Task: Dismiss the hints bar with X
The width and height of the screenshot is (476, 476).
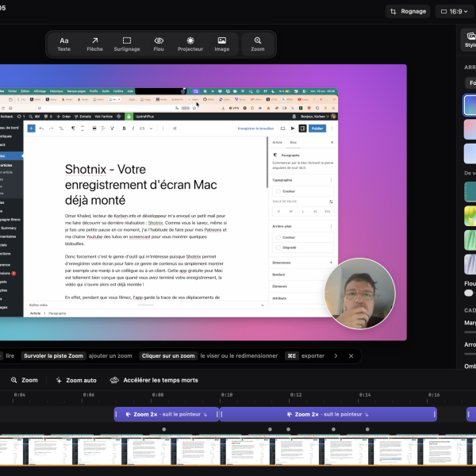Action: pos(351,355)
